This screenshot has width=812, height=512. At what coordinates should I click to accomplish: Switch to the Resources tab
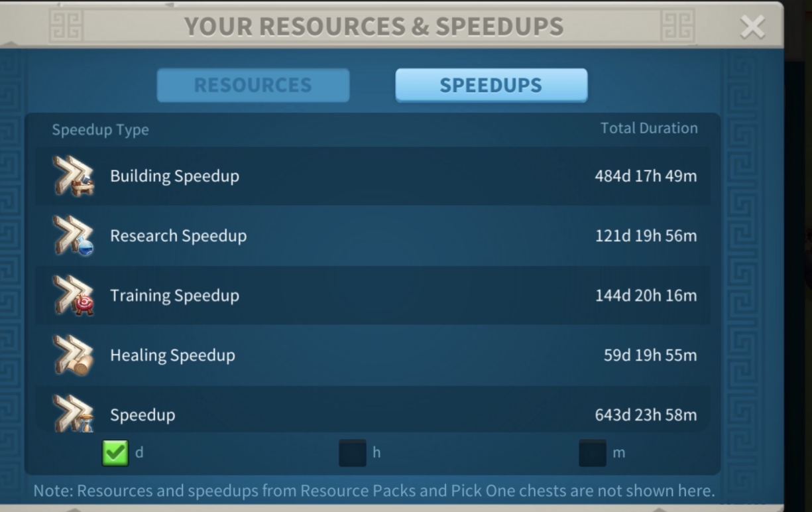[253, 85]
